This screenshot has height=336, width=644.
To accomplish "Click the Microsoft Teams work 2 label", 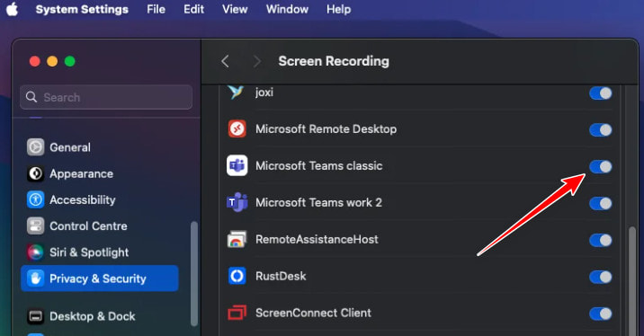I will coord(318,202).
